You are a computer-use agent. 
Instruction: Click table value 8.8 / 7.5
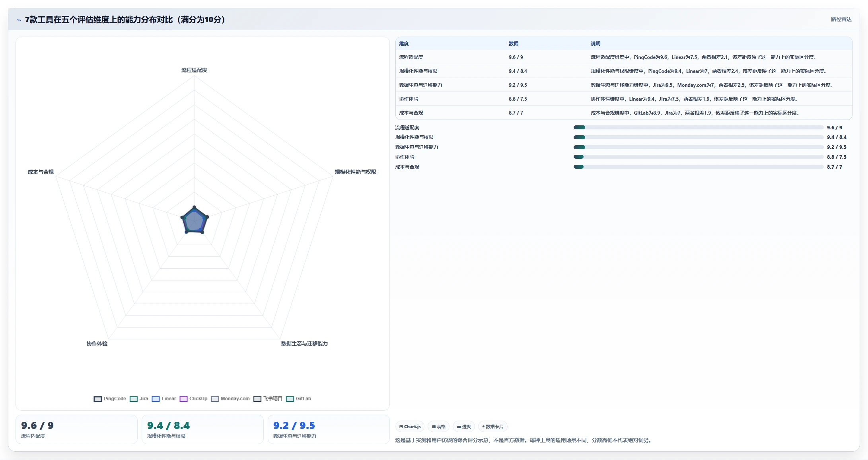518,99
